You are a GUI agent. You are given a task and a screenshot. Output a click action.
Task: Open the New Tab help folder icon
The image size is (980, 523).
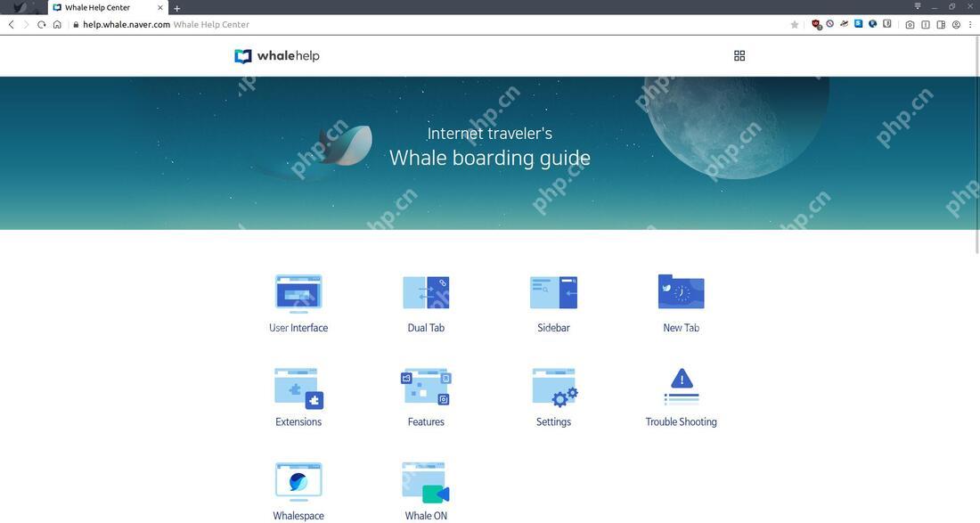pos(682,291)
